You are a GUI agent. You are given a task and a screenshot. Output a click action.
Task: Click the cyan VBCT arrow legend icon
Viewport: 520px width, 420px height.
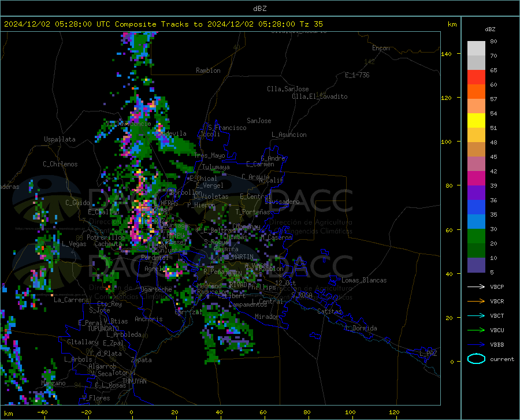476,315
